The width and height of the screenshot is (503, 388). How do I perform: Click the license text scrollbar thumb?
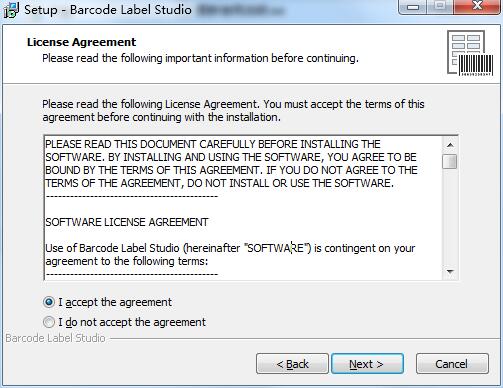click(x=450, y=161)
